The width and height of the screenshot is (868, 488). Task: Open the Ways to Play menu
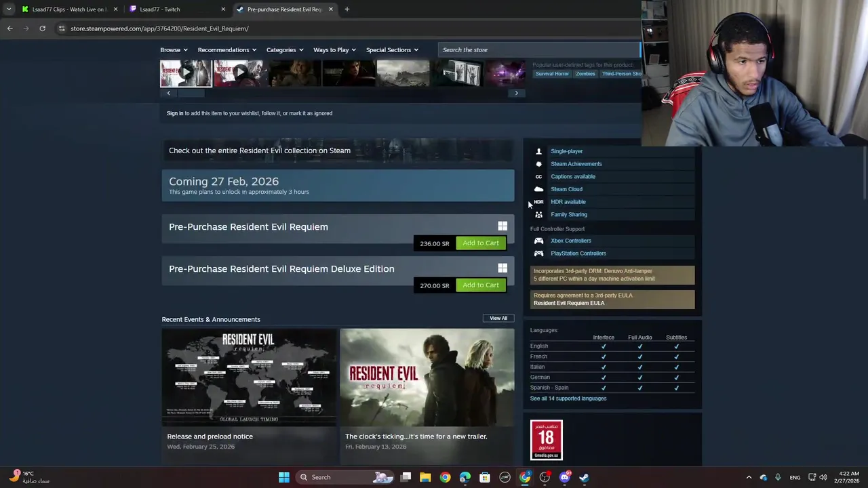(334, 49)
